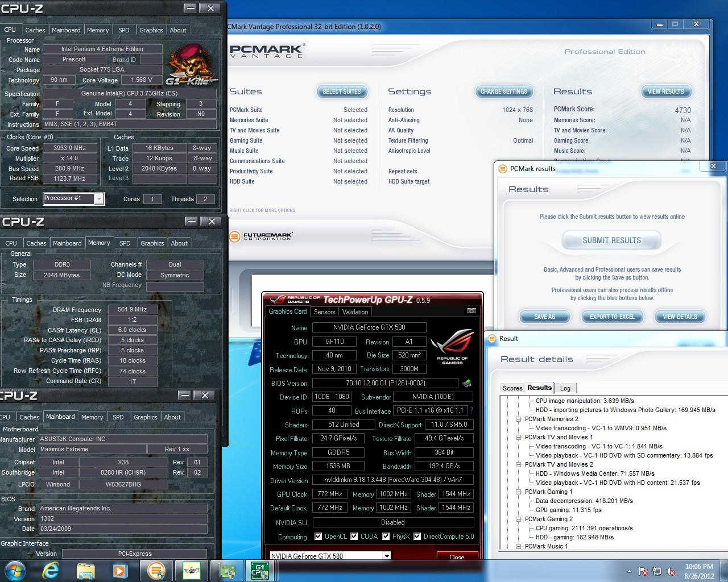
Task: Click the BIOS save chip icon in GPU-Z
Action: click(x=467, y=384)
